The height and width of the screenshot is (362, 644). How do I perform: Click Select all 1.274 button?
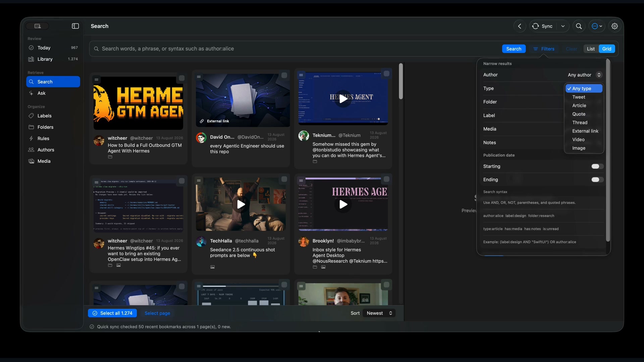[112, 313]
